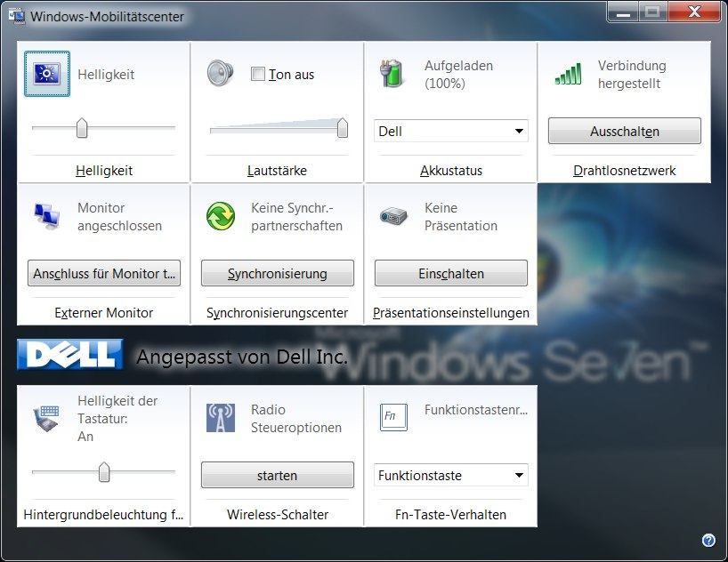Click the starten wireless switch button

tap(277, 475)
